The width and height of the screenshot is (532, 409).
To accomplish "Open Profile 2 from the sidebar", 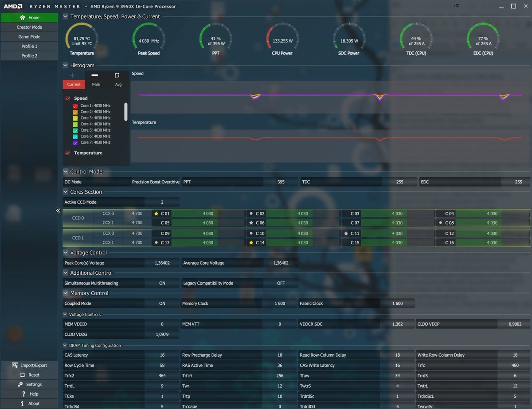I will click(29, 56).
